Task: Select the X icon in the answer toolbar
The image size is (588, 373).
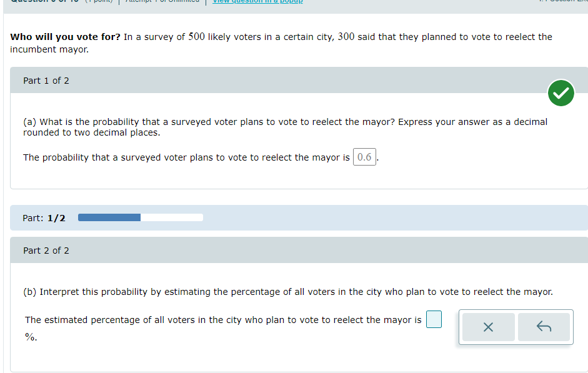Action: tap(488, 327)
